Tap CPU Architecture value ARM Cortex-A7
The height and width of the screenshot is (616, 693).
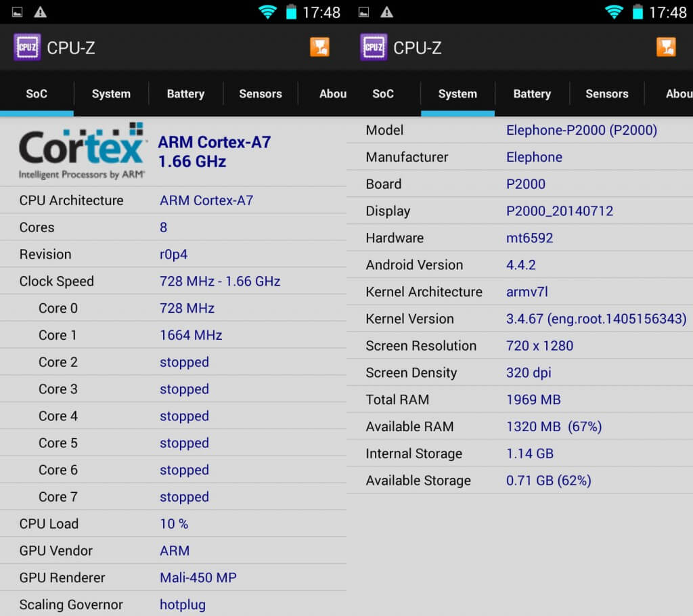coord(206,200)
